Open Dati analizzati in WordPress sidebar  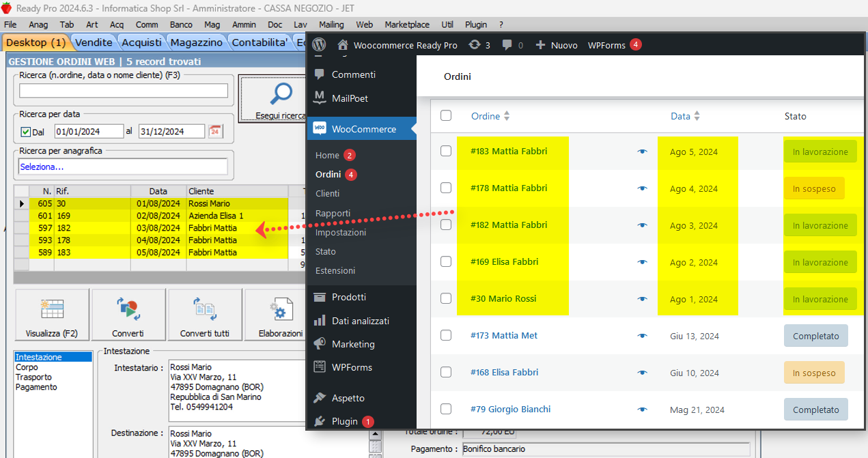(361, 321)
